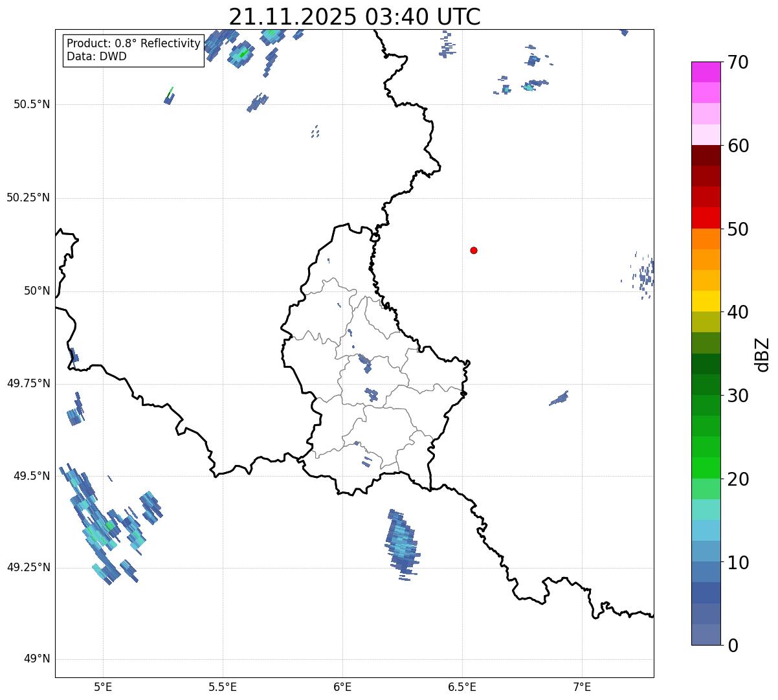Screen dimensions: 778x700
Task: Click the "6.5°E" longitude label
Action: coord(462,686)
